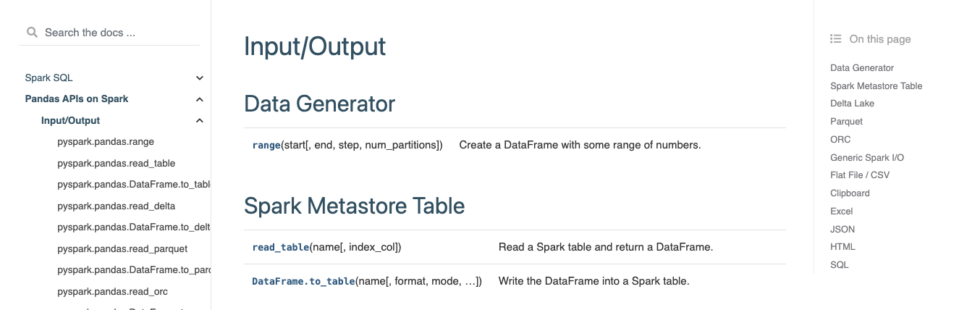Viewport: 980px width, 310px height.
Task: Jump to Delta Lake section
Action: point(852,104)
